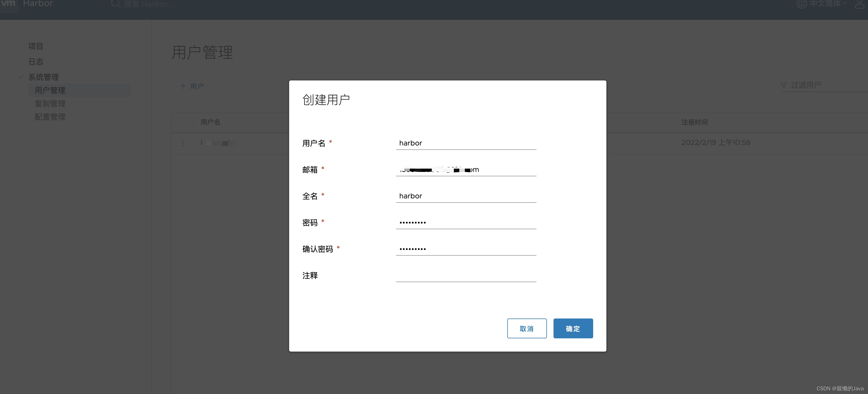
Task: Click the globe language icon
Action: (802, 4)
